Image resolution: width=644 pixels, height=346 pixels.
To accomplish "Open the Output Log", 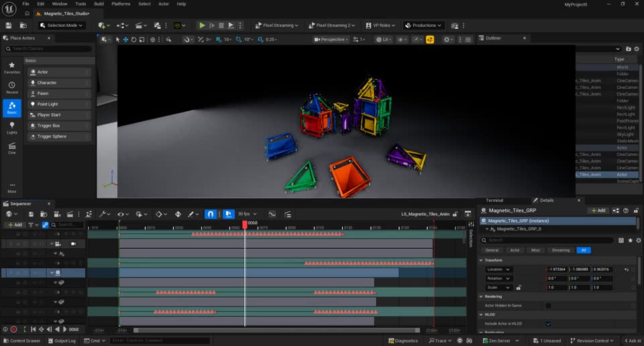I will (x=62, y=341).
